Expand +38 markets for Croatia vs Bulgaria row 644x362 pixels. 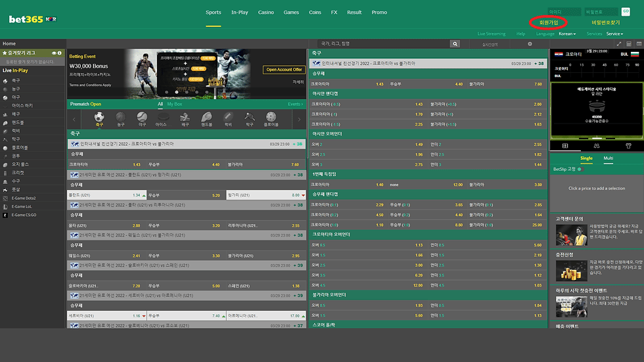tap(298, 144)
